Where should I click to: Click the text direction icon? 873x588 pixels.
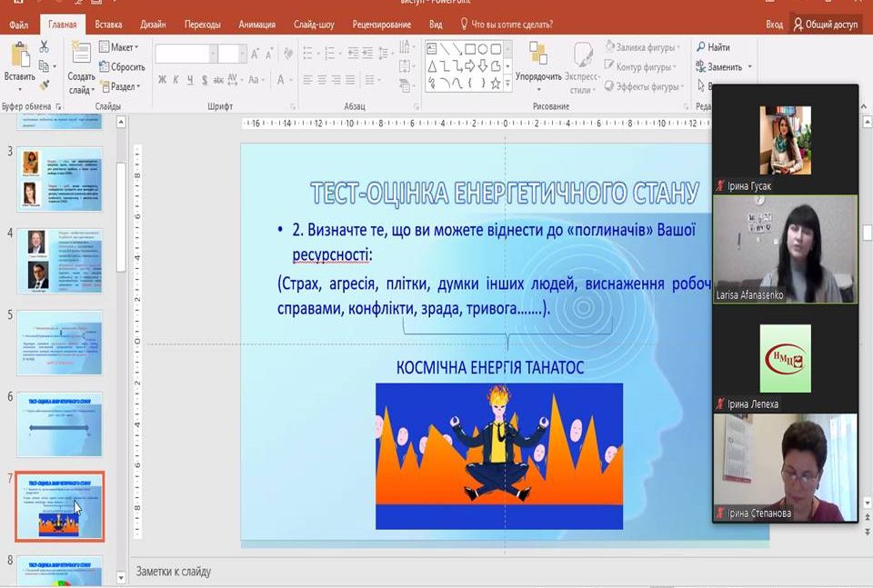pyautogui.click(x=405, y=47)
